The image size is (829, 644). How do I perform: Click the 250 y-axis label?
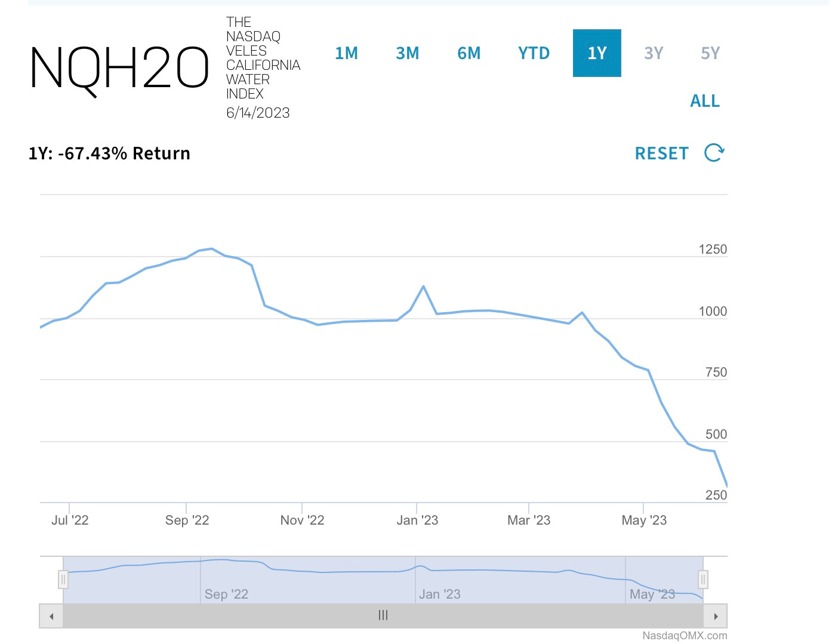click(716, 495)
